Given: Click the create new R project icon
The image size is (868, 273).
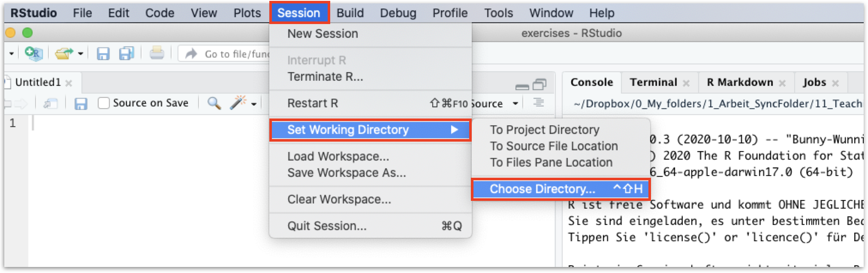Looking at the screenshot, I should tap(33, 54).
